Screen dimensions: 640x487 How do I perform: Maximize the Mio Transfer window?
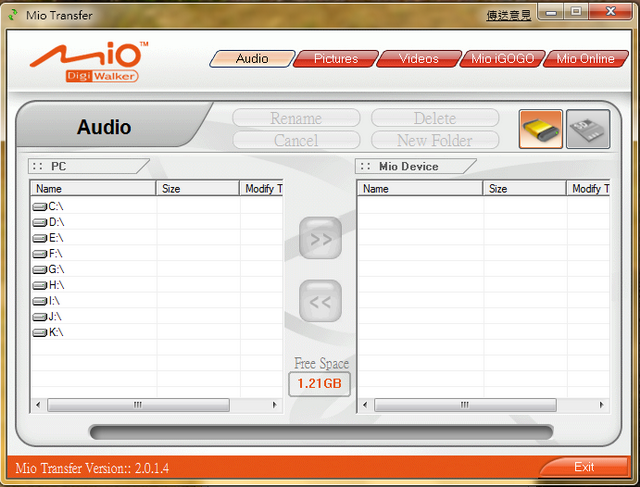coord(576,12)
